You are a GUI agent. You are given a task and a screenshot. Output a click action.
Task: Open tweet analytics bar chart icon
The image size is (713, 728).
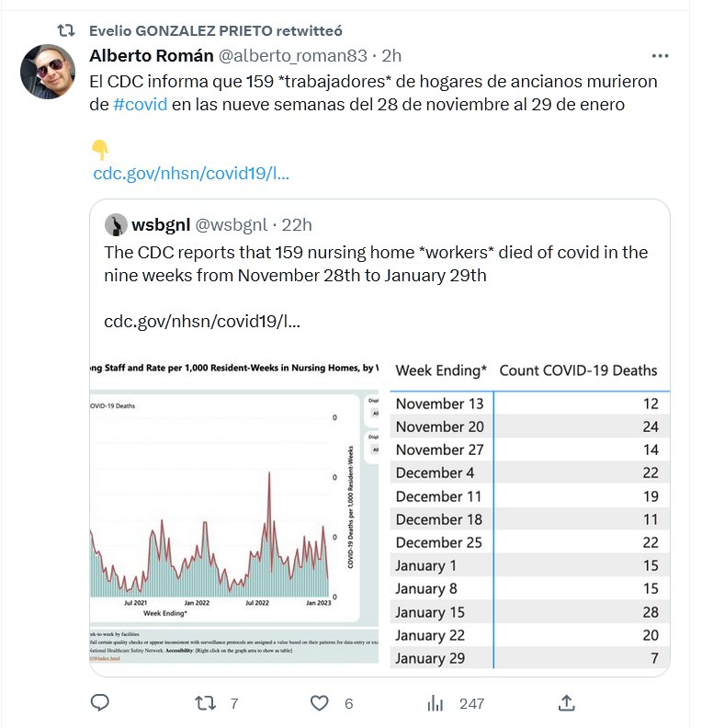point(436,703)
